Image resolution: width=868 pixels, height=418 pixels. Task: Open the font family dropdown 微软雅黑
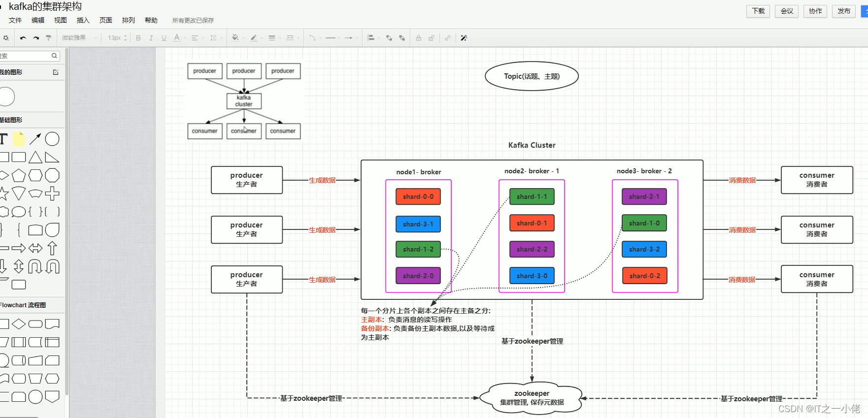coord(79,38)
